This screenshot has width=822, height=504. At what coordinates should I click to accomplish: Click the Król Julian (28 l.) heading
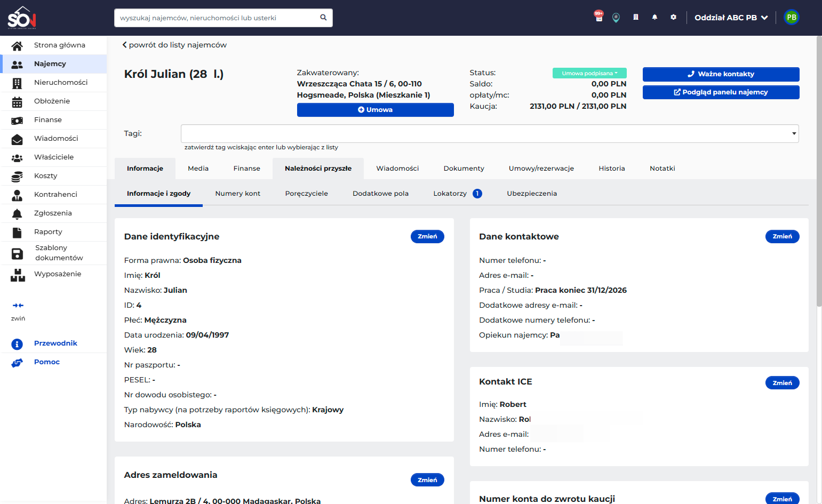(174, 74)
